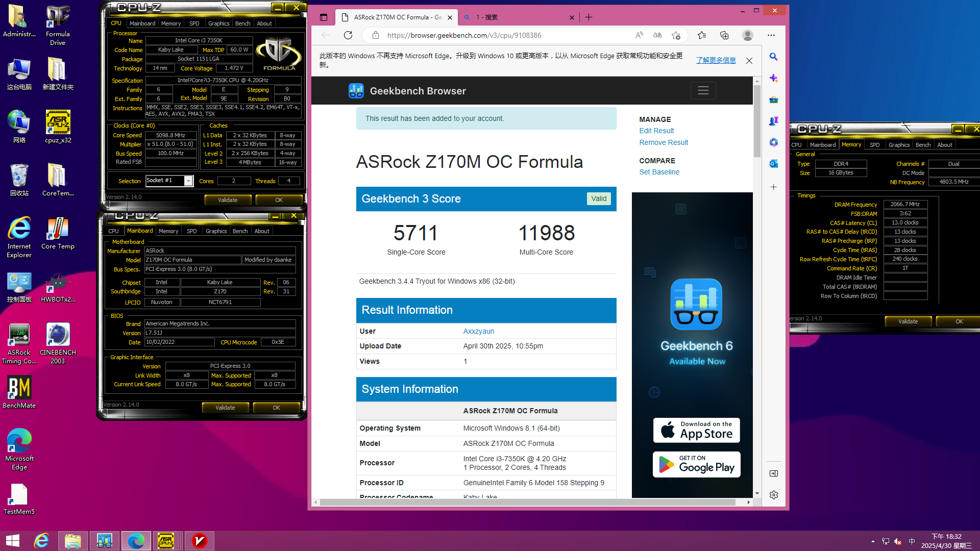Screen dimensions: 980x551
Task: Dismiss the Edge unsupported Windows banner
Action: [x=749, y=60]
